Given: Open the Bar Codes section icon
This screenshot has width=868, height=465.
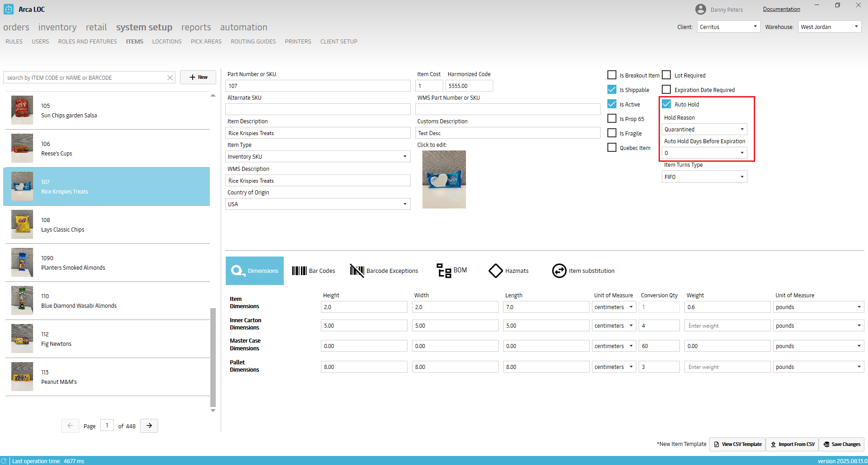Looking at the screenshot, I should [299, 271].
